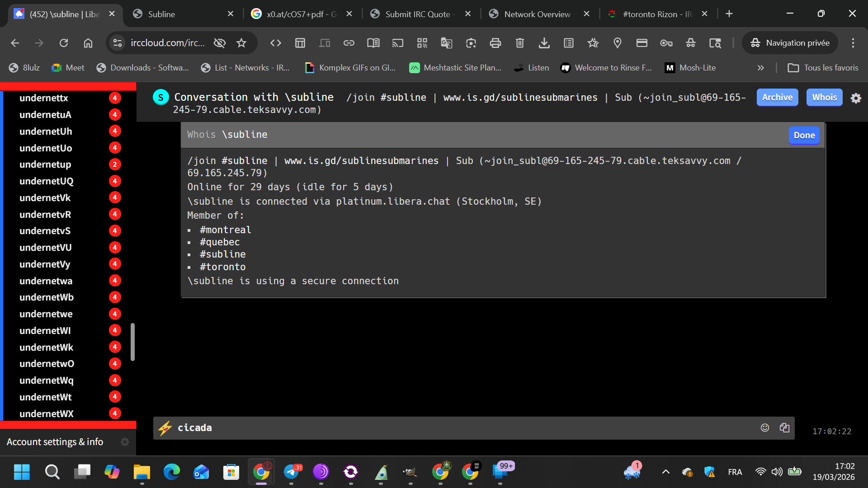Viewport: 868px width, 488px height.
Task: Click Done button in Whois panel
Action: pos(804,135)
